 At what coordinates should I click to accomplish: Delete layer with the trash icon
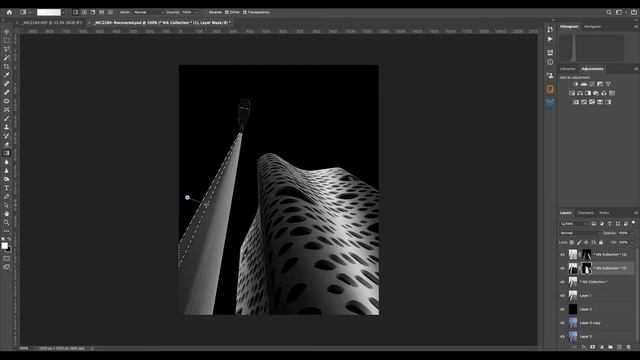629,347
